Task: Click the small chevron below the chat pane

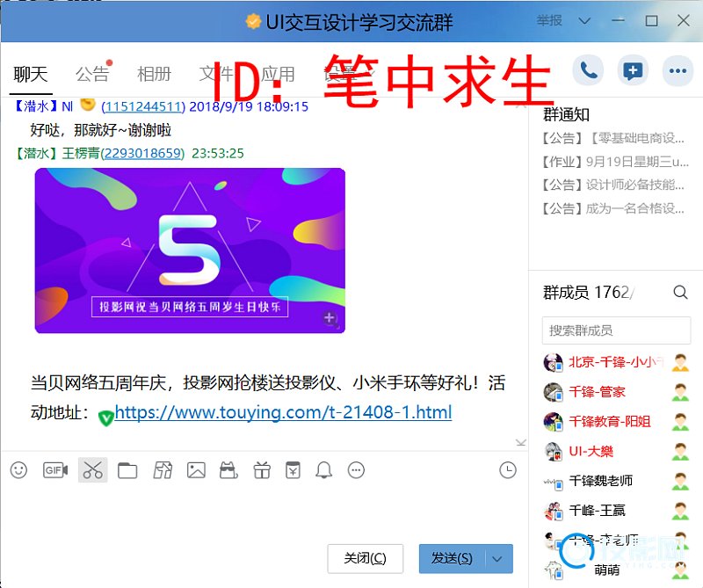Action: 521,443
